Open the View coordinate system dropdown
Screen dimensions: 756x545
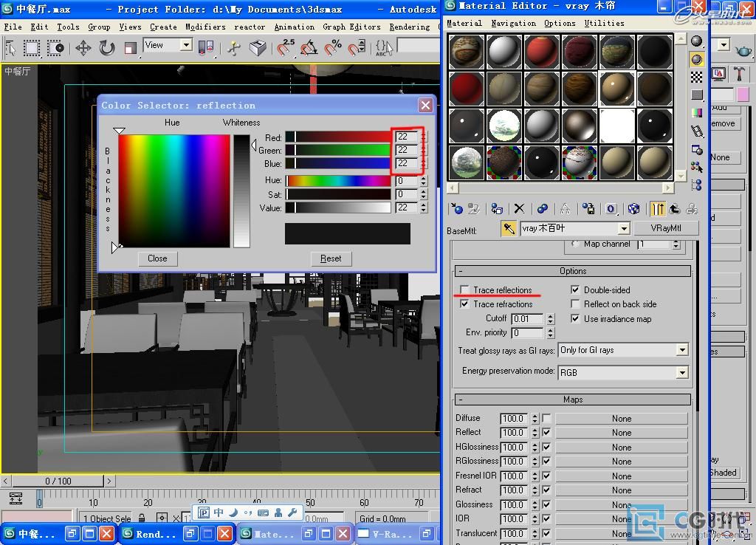(x=186, y=45)
